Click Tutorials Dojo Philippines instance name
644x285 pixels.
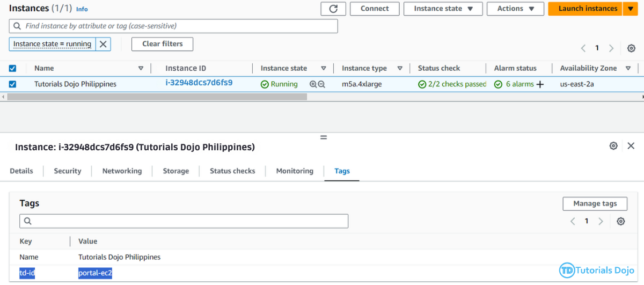(75, 84)
